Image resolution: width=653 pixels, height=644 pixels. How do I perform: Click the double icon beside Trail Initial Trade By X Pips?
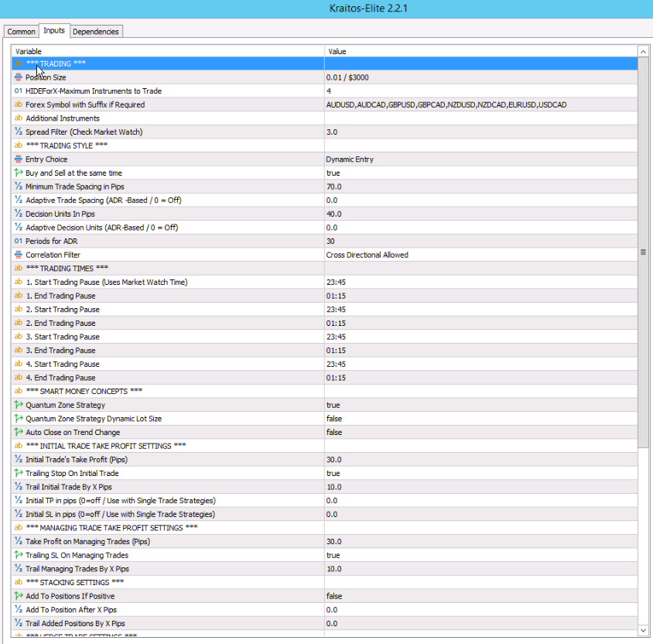[x=19, y=487]
